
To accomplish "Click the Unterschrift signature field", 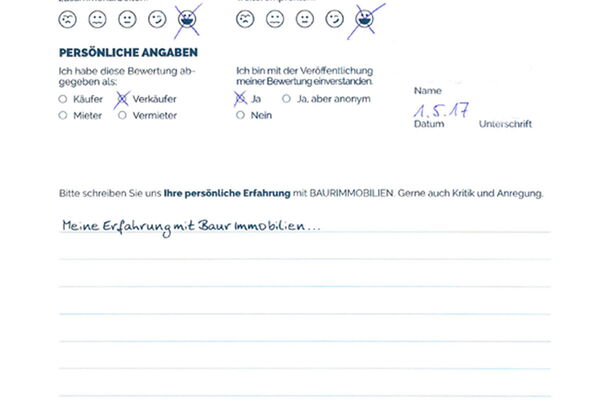I will click(x=506, y=125).
